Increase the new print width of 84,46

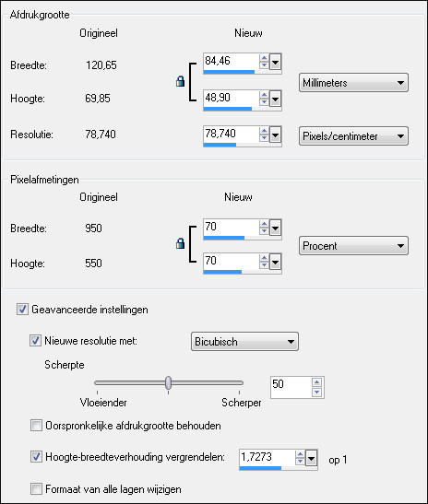(264, 58)
